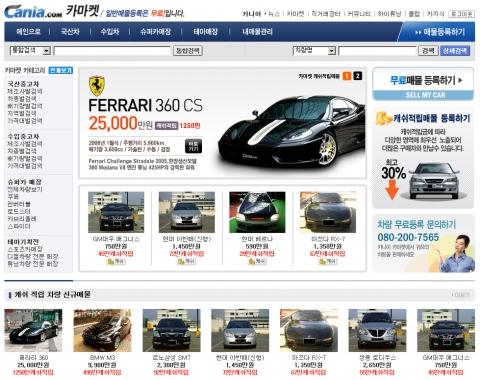Open the 현대 아반떼(신형) thumbnail in new listings
480x380 pixels.
[x=240, y=330]
